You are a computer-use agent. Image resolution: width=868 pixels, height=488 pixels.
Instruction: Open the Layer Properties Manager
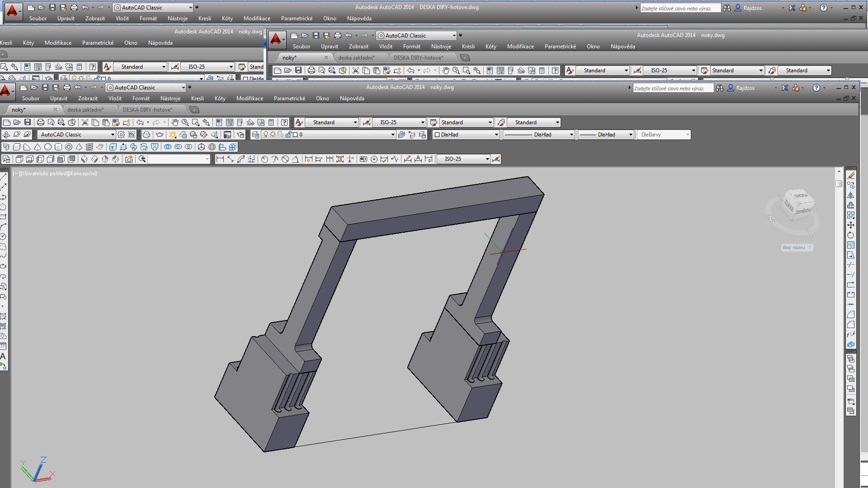[255, 135]
